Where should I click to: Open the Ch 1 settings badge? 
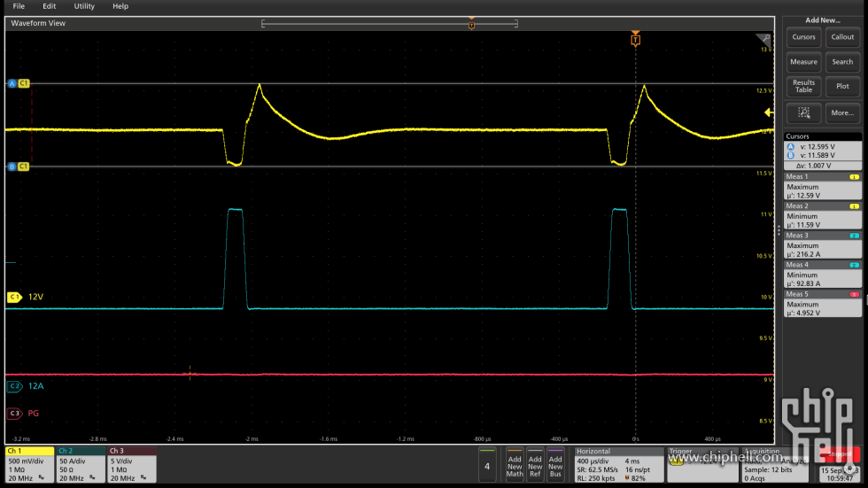tap(30, 465)
